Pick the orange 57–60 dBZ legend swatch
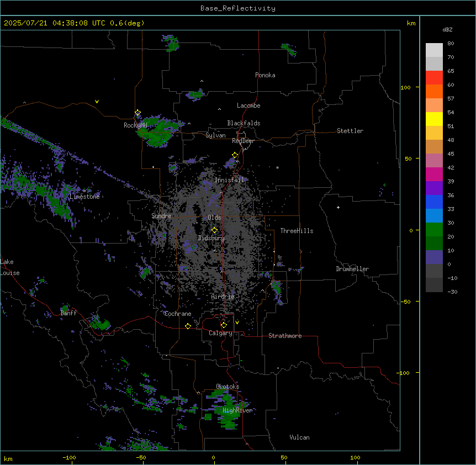This screenshot has height=465, width=476. click(434, 91)
